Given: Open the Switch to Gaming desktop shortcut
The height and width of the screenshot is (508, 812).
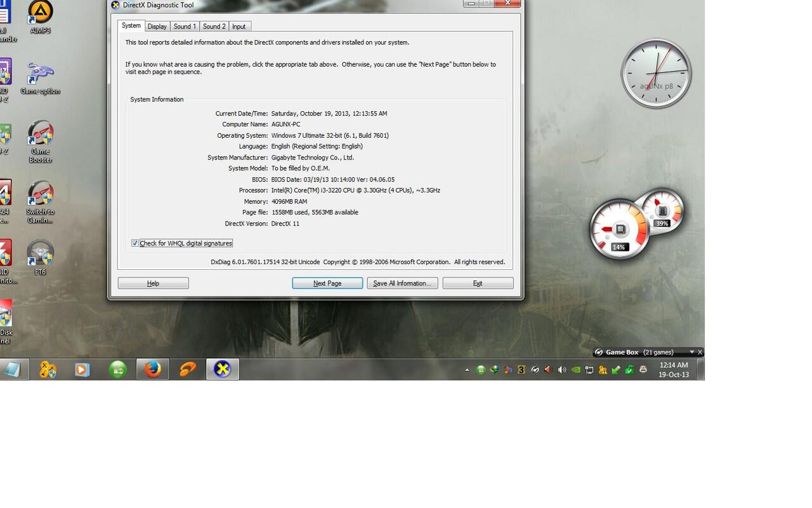Looking at the screenshot, I should pyautogui.click(x=41, y=202).
